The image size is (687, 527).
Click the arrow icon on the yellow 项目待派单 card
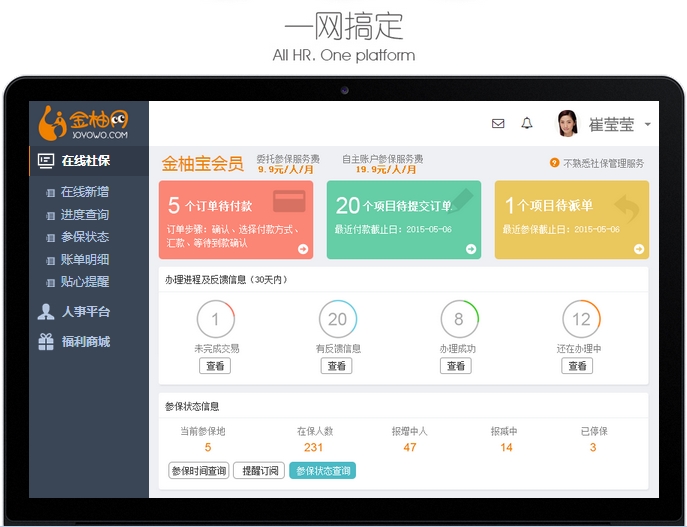639,249
